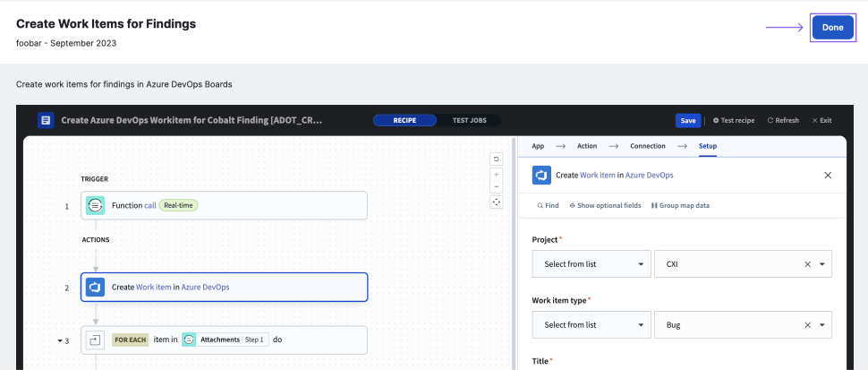Click the Done button
Image resolution: width=868 pixels, height=370 pixels.
(x=832, y=27)
